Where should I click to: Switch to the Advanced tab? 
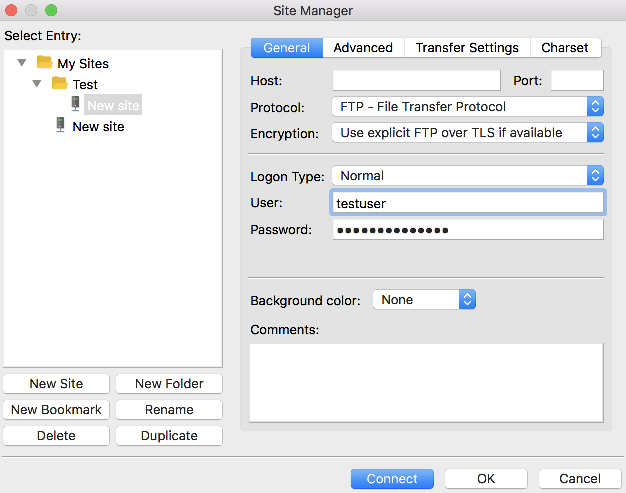[363, 48]
